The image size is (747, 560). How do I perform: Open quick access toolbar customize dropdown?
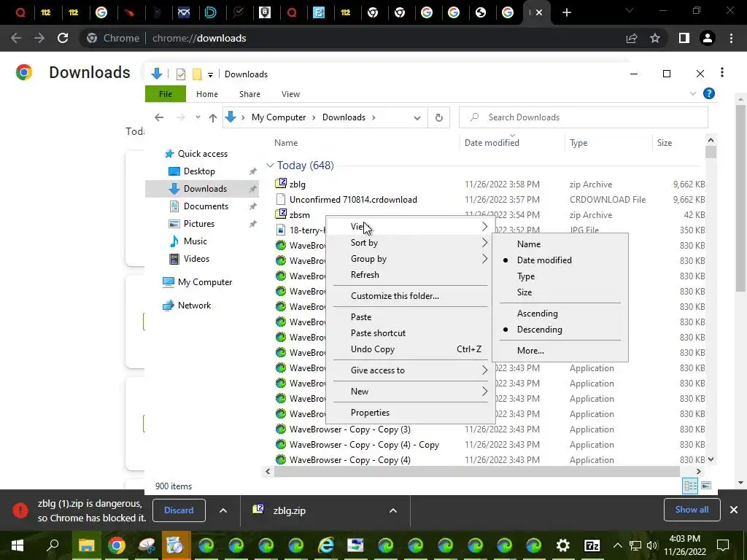click(x=210, y=75)
